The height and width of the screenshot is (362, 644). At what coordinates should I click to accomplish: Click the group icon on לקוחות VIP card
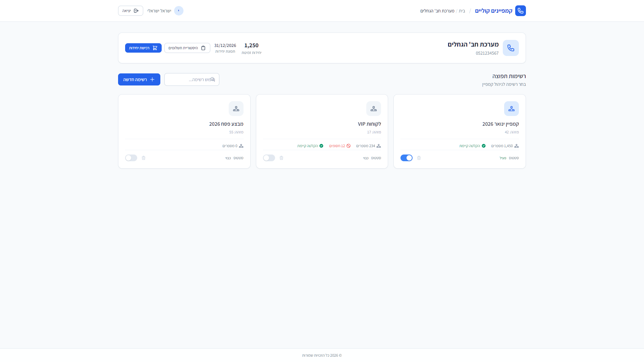(x=373, y=109)
